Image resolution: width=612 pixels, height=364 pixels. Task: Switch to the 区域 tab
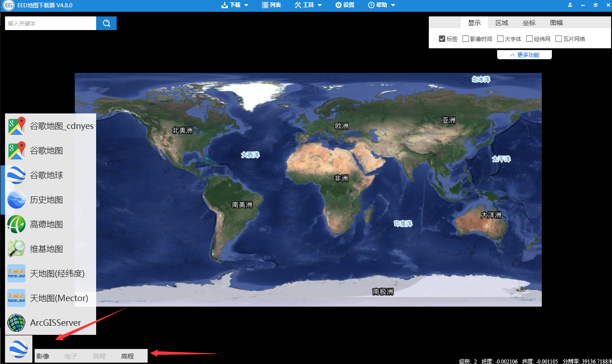click(502, 23)
